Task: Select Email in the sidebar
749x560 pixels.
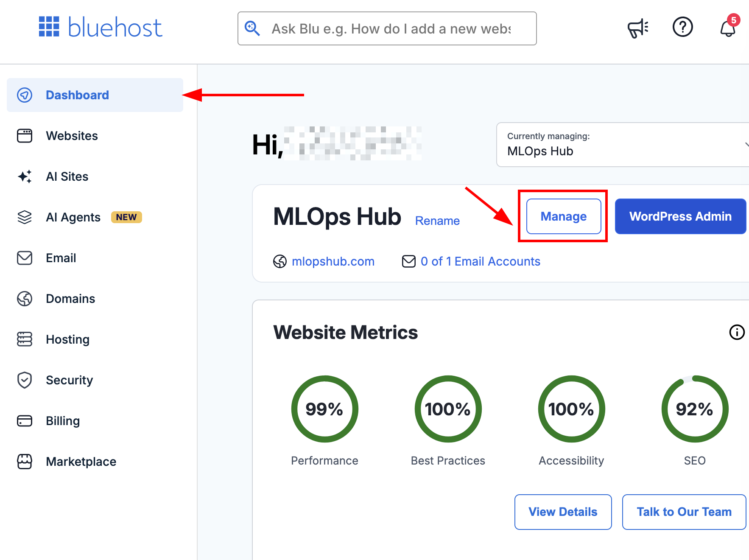Action: pos(95,258)
